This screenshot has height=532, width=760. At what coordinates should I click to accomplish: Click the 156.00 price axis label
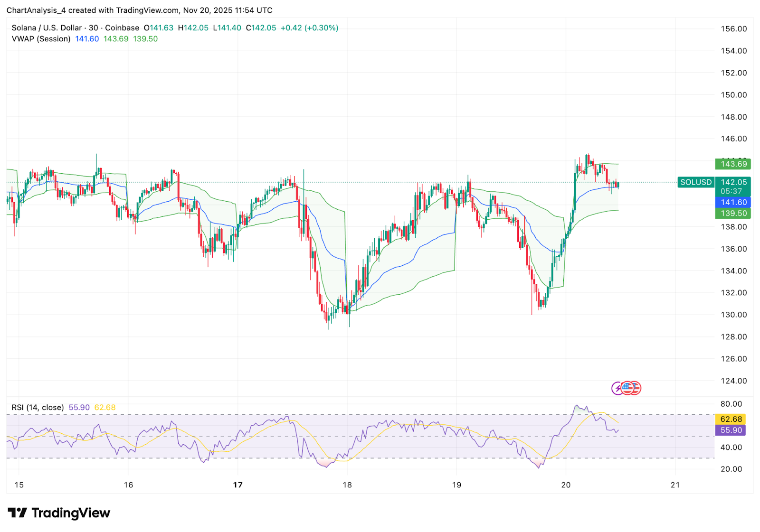coord(733,29)
